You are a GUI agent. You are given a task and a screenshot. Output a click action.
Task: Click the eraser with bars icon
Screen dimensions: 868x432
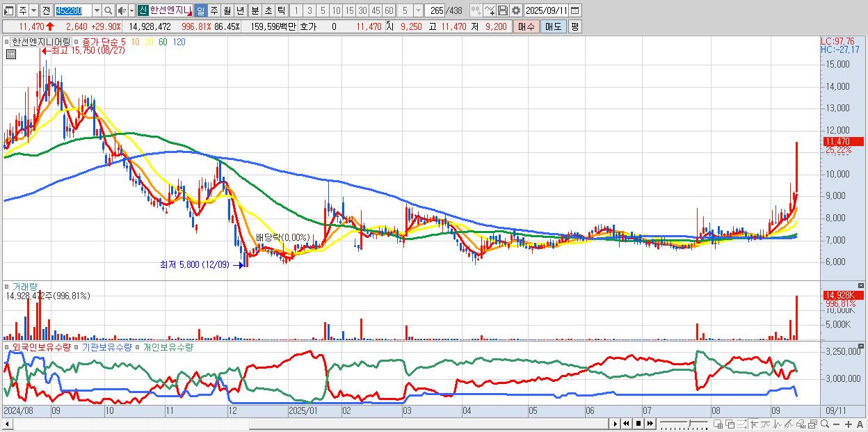pos(801,424)
